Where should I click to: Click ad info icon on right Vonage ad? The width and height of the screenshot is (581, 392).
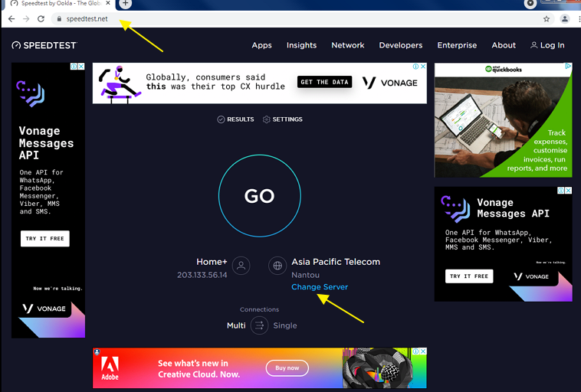(x=561, y=191)
